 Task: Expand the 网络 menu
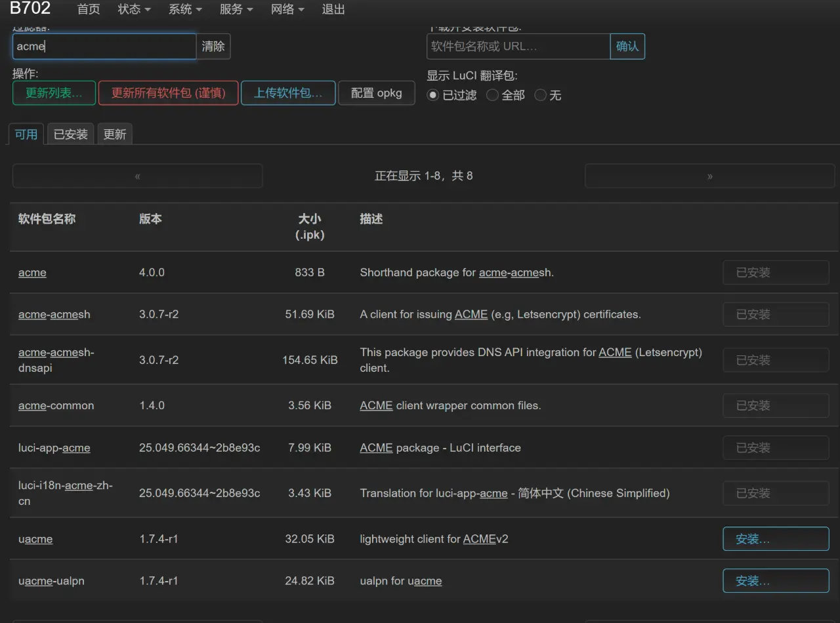(x=287, y=9)
